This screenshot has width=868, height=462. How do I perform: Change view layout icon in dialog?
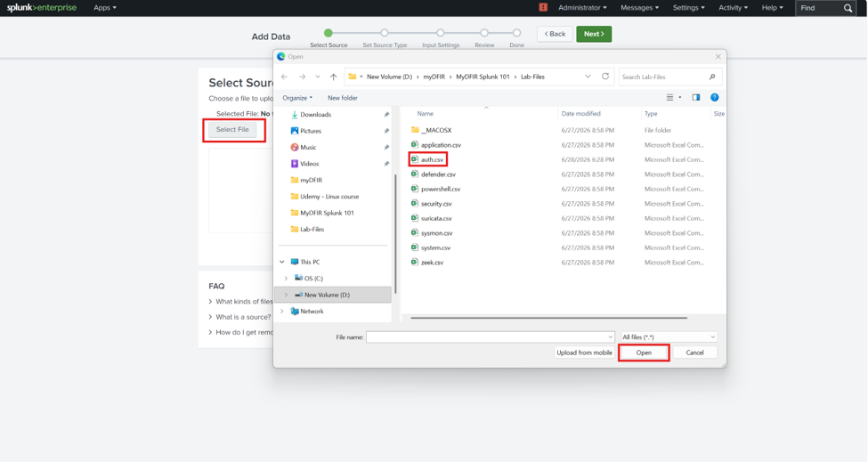tap(669, 97)
